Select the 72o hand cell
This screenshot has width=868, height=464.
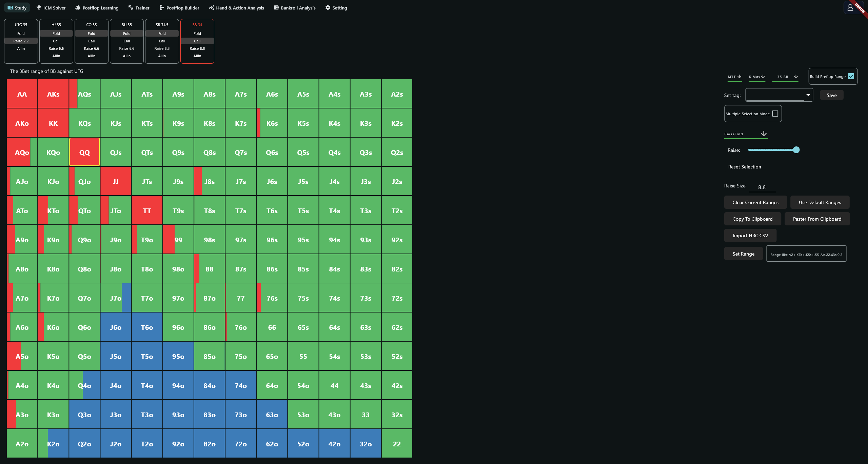pos(241,444)
